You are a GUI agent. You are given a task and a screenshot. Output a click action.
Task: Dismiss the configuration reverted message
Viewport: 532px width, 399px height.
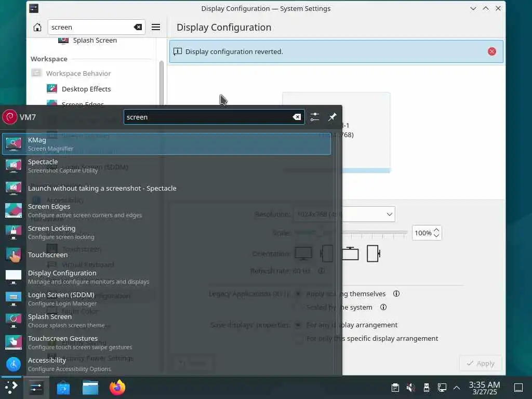(x=491, y=51)
